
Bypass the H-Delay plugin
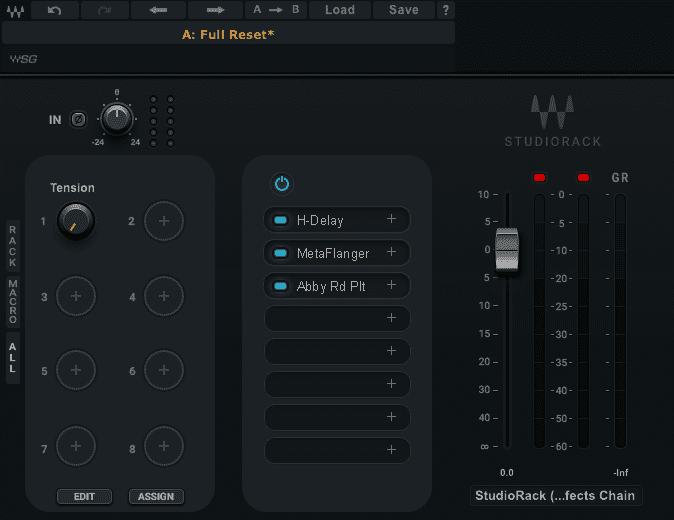pyautogui.click(x=281, y=220)
